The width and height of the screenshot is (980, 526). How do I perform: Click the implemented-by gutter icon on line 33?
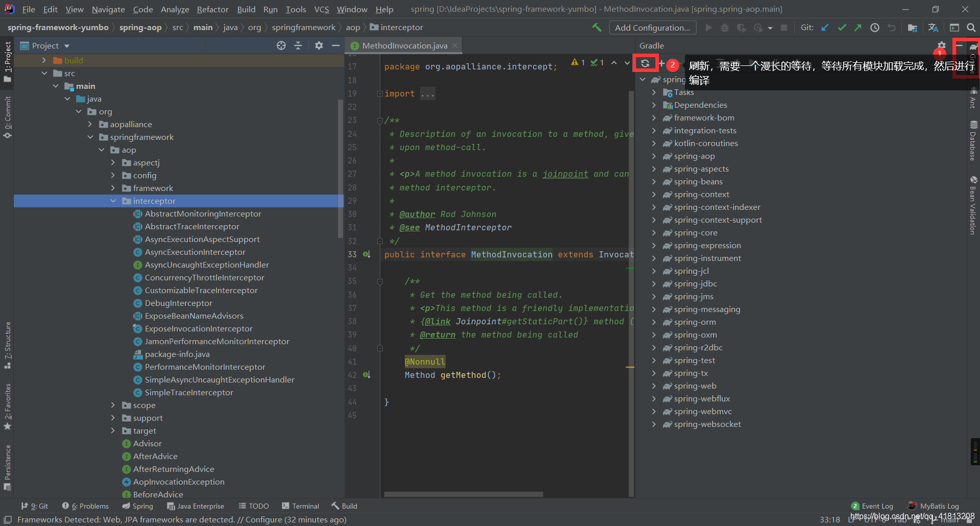click(x=366, y=254)
